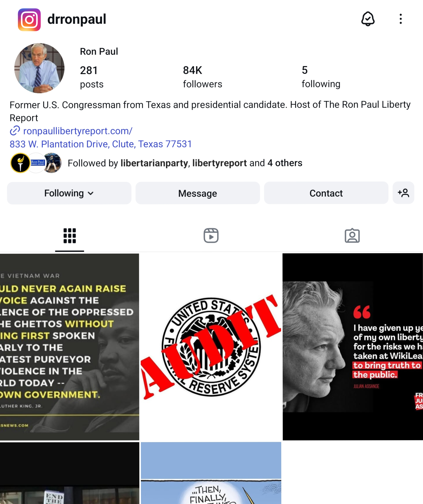
Task: Click the link icon beside ronpaullibertyreport.com
Action: click(15, 131)
